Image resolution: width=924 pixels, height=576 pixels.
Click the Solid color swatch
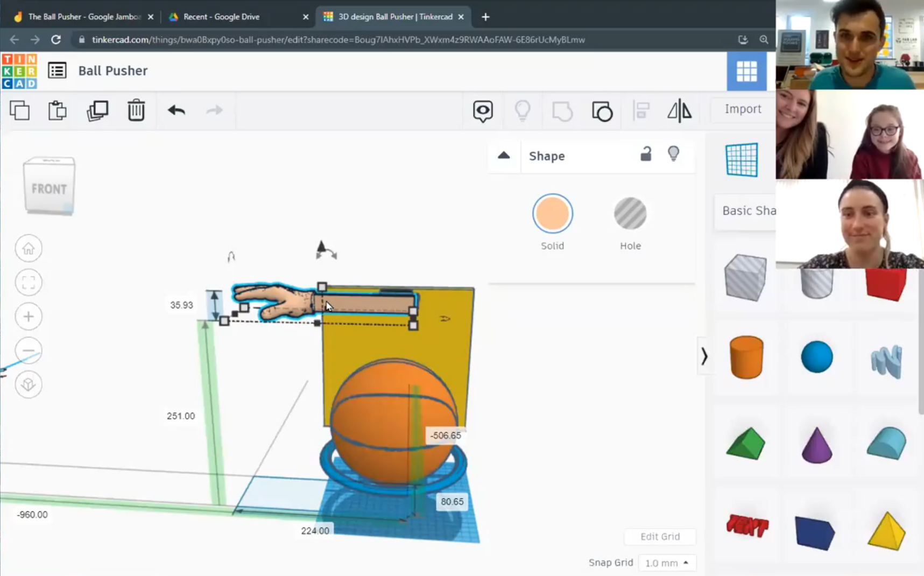553,213
